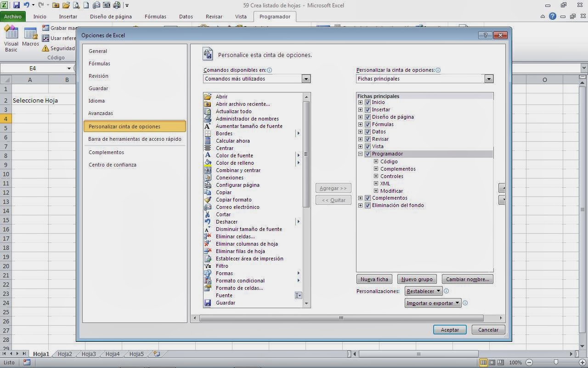
Task: Collapse the Programador tree node
Action: (x=360, y=154)
